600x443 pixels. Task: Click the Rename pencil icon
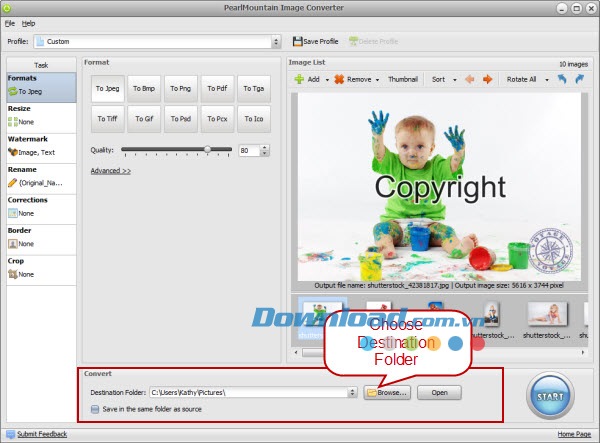[13, 182]
